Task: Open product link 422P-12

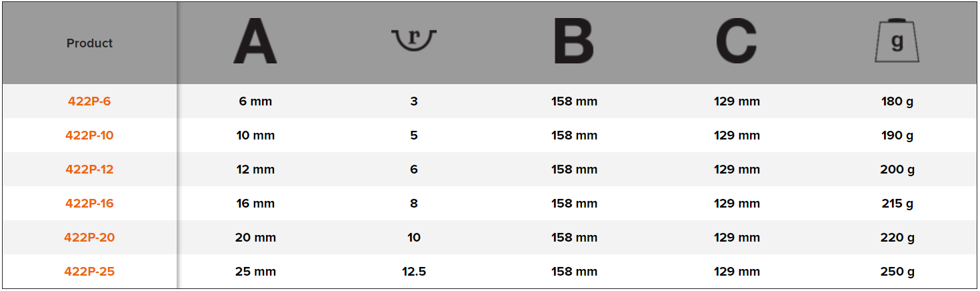Action: [x=89, y=170]
